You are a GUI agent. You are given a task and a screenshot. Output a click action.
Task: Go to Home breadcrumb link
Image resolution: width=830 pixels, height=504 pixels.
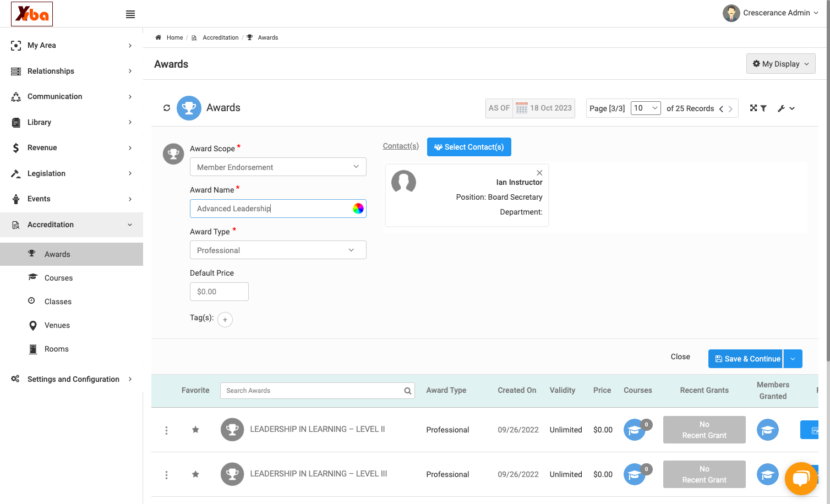click(x=174, y=37)
